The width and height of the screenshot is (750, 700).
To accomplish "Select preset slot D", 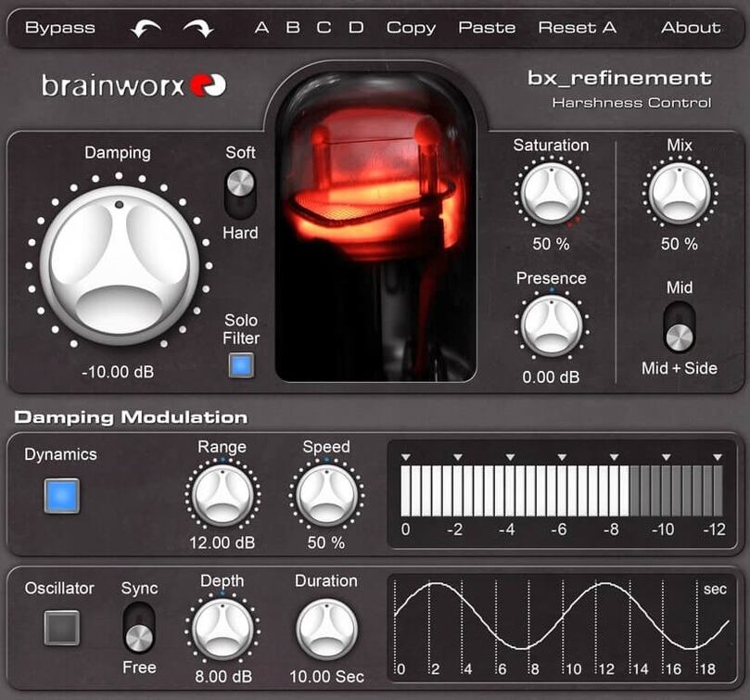I will [x=355, y=27].
